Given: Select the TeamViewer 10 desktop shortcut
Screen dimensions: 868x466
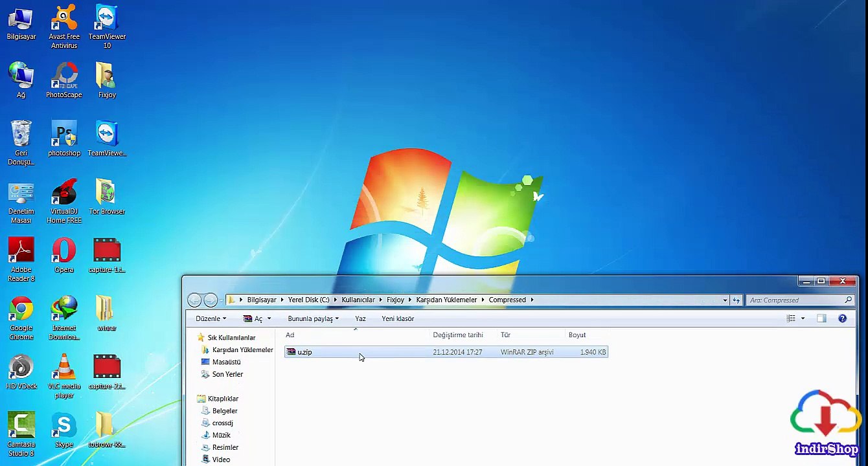Looking at the screenshot, I should pos(107,27).
